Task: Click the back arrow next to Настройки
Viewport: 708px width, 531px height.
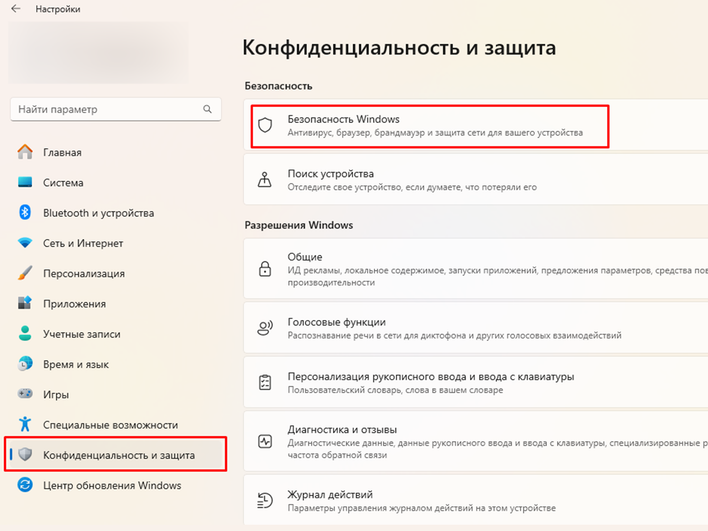Action: pos(16,9)
